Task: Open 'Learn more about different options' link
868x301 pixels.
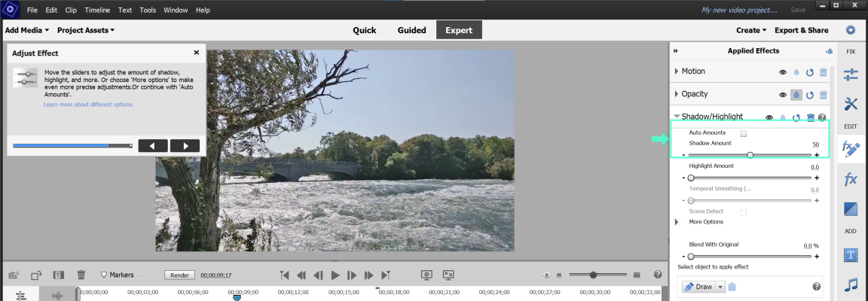Action: tap(88, 105)
